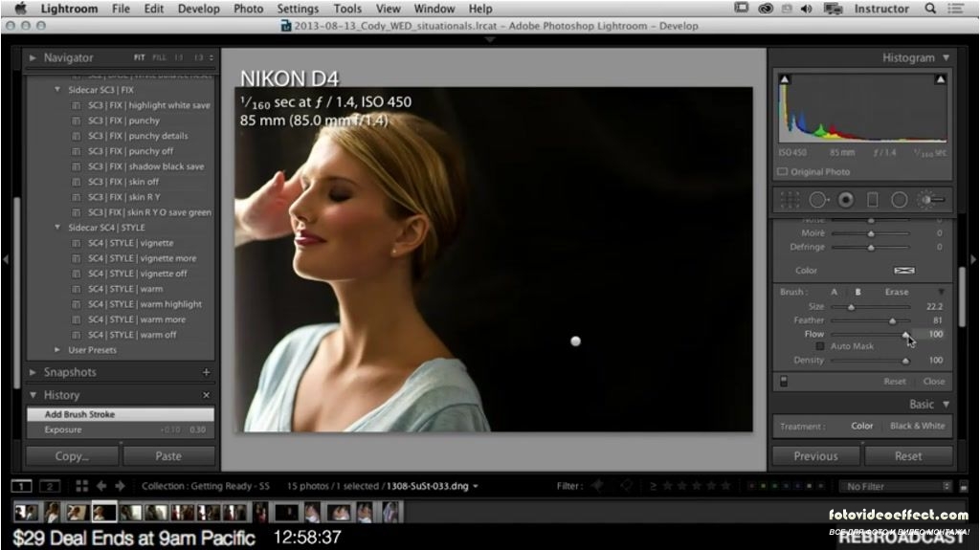Click the volume icon in menu bar
Viewport: 980px width, 550px height.
(806, 9)
